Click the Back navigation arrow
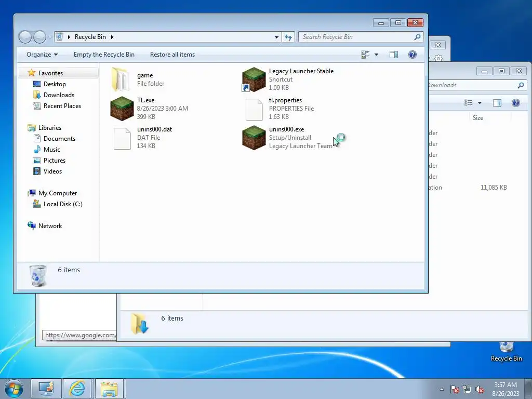Viewport: 532px width, 399px height. [25, 37]
